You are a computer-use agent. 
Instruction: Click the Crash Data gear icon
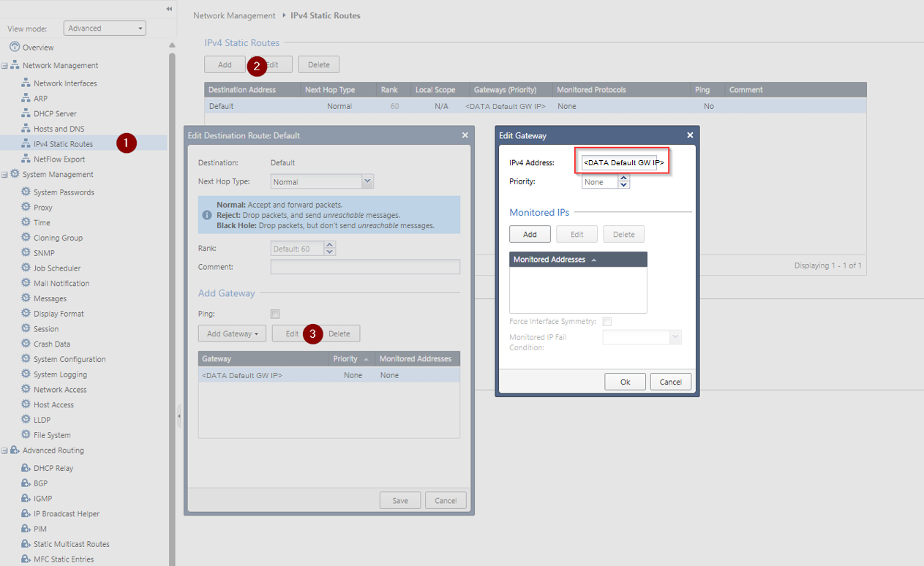(x=26, y=344)
